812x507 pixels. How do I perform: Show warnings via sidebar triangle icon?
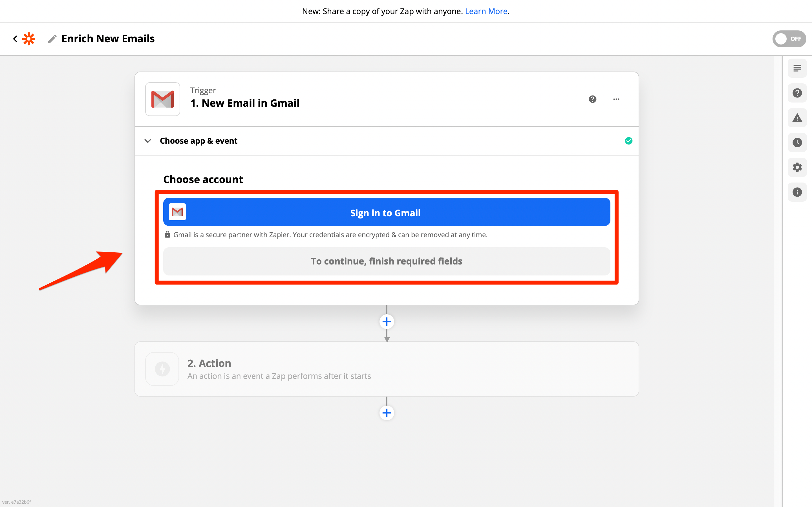(797, 118)
